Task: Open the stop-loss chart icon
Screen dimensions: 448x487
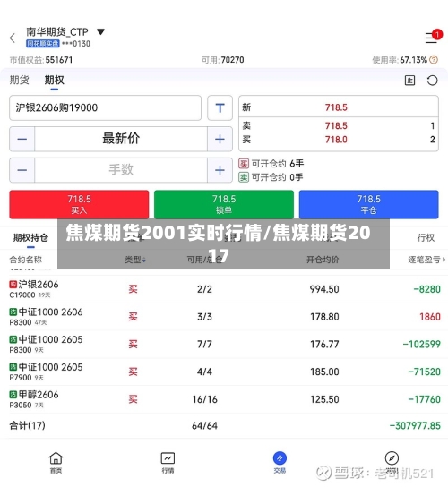Action: (x=409, y=81)
